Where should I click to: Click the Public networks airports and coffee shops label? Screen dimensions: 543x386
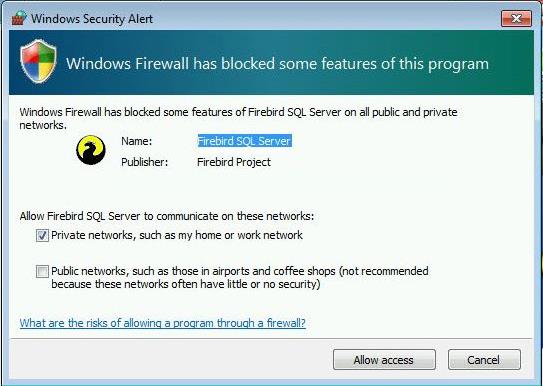(240, 278)
